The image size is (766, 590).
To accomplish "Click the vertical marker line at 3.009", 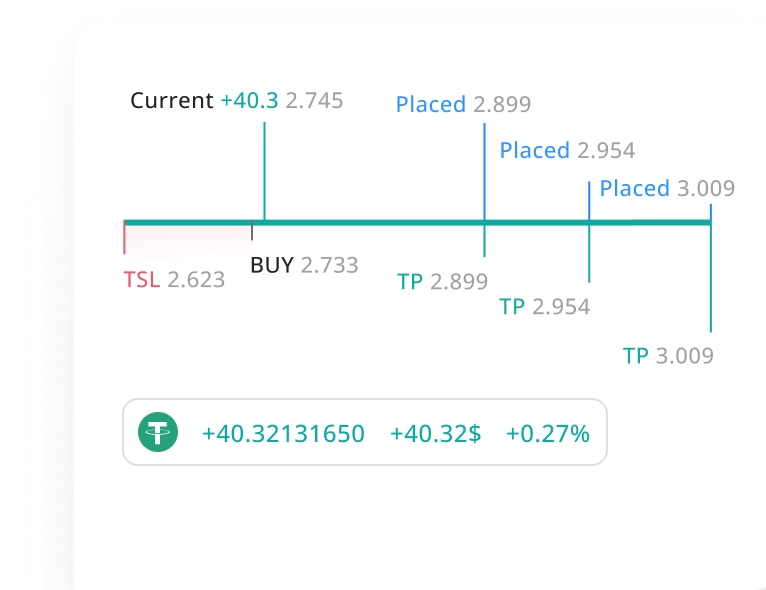I will tap(711, 268).
